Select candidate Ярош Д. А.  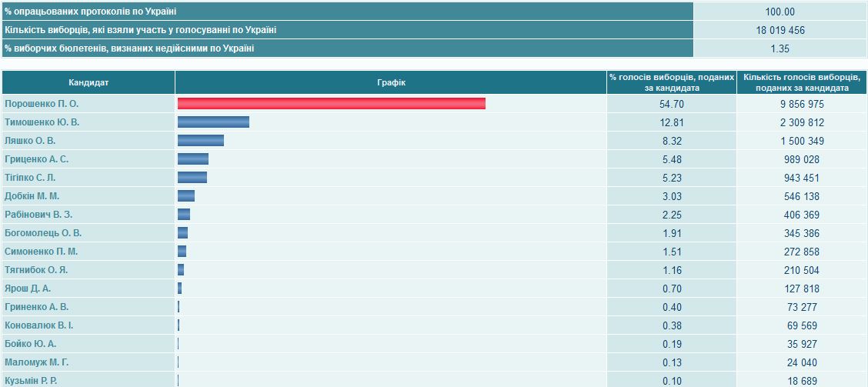pyautogui.click(x=28, y=289)
